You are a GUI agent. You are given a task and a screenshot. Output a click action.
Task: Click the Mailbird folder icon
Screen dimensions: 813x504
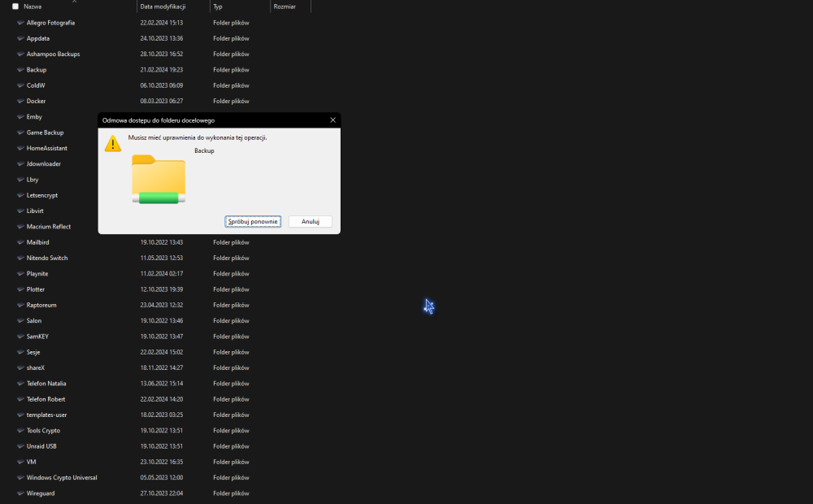[21, 242]
